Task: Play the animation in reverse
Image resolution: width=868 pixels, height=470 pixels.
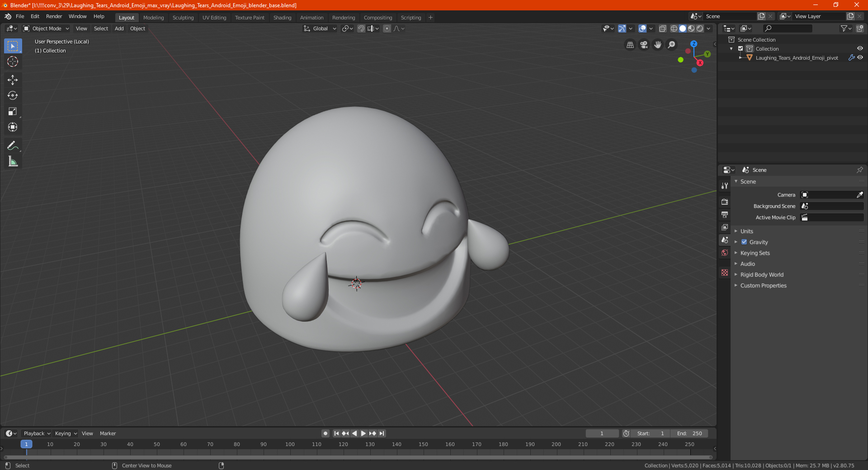Action: (x=354, y=433)
